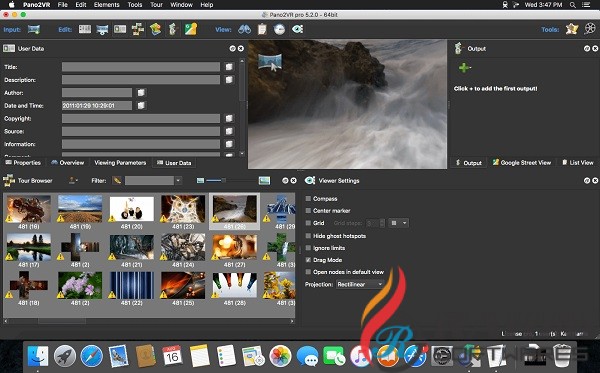Screen dimensions: 600x373
Task: Open the animation film reel icon under Tools
Action: click(x=590, y=29)
